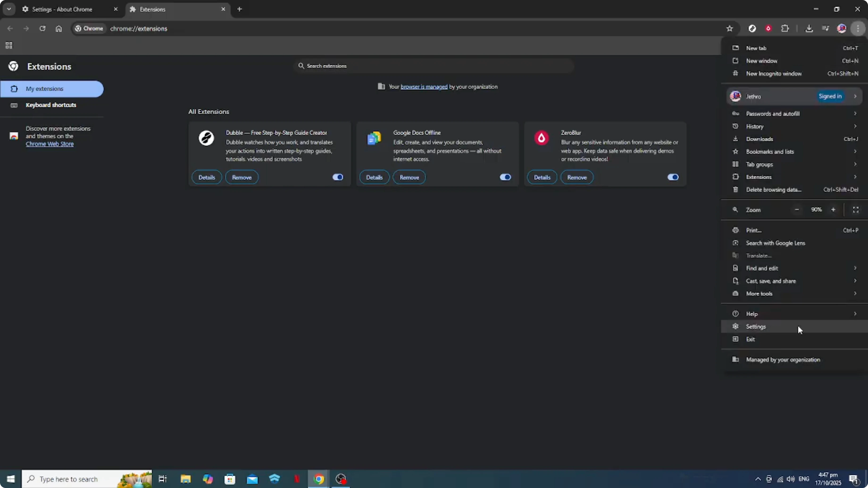Show downloads from the toolbar icon
The height and width of the screenshot is (488, 868).
coord(809,29)
